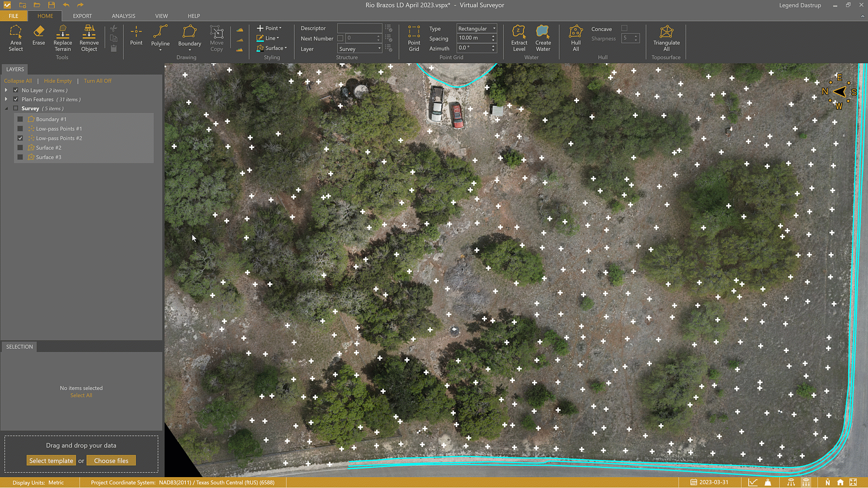The width and height of the screenshot is (868, 488).
Task: Select the Area Select tool
Action: point(15,38)
